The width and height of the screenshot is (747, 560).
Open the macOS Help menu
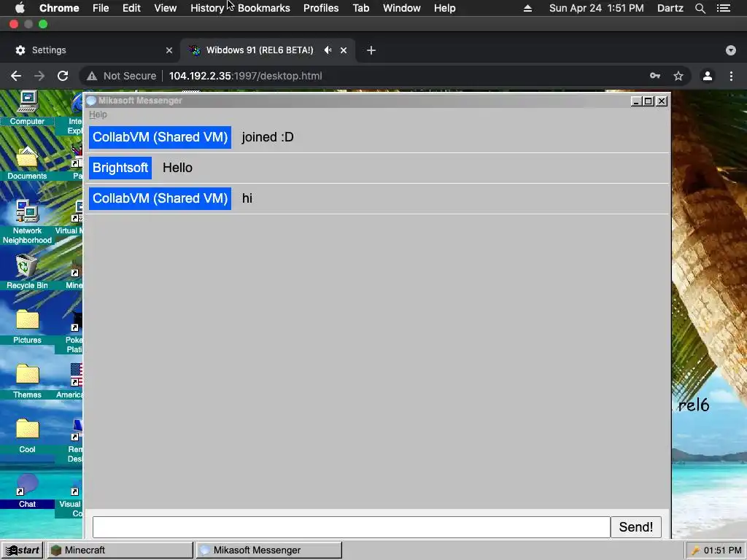coord(444,8)
